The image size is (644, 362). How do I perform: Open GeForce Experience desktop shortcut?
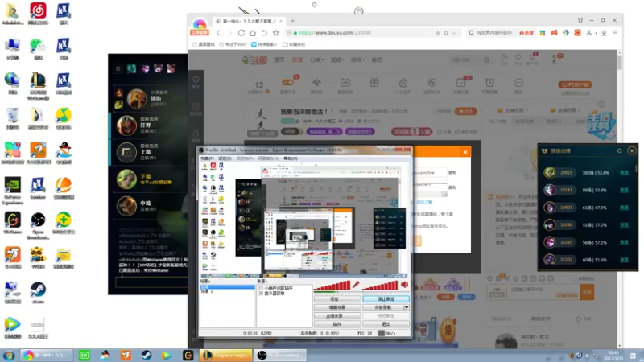click(x=13, y=191)
